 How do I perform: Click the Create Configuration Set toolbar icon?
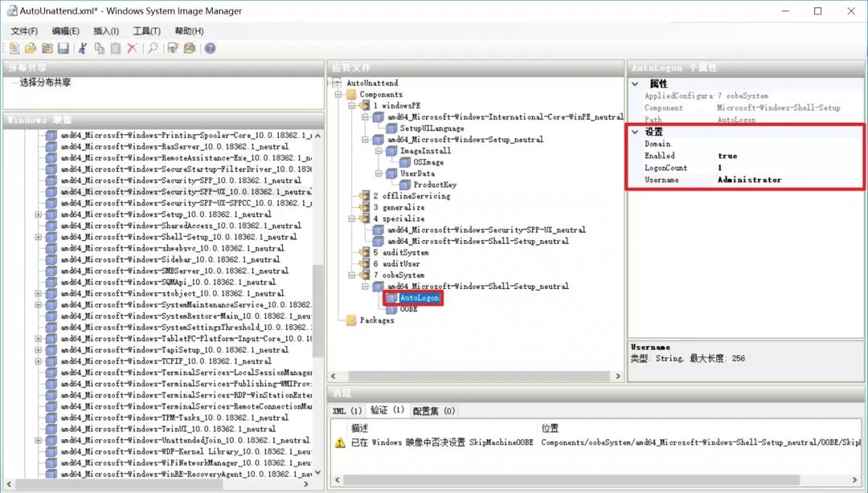190,49
